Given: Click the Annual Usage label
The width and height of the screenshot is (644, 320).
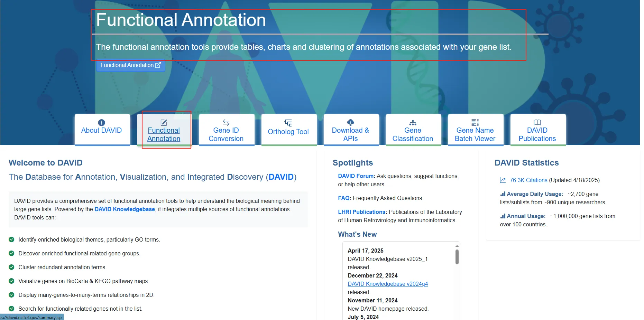Looking at the screenshot, I should 526,216.
